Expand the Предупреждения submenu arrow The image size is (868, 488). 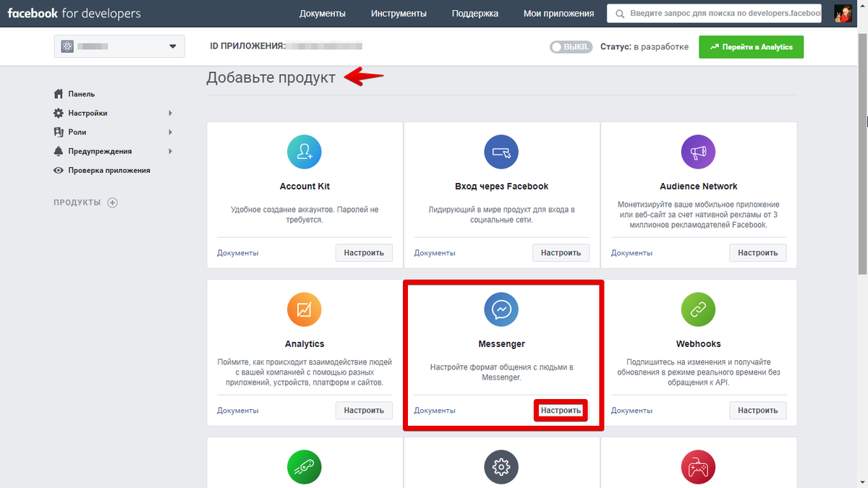click(x=171, y=151)
